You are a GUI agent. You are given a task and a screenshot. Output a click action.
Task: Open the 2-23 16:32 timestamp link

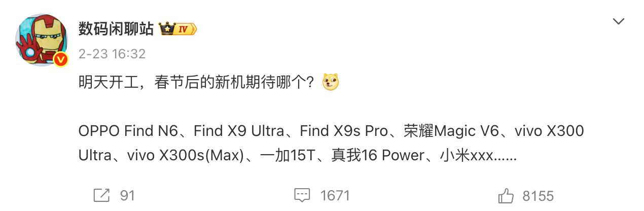[112, 54]
